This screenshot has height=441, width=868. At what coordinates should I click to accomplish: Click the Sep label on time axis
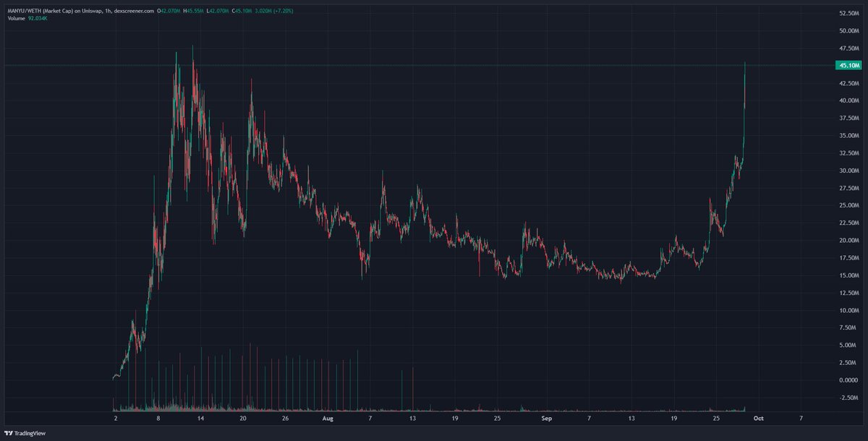[x=546, y=418]
